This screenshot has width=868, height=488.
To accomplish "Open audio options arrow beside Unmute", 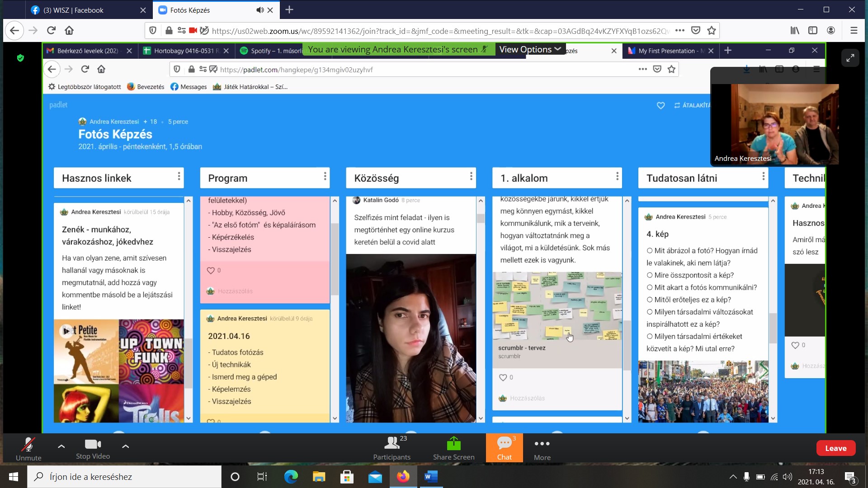I will click(x=61, y=446).
